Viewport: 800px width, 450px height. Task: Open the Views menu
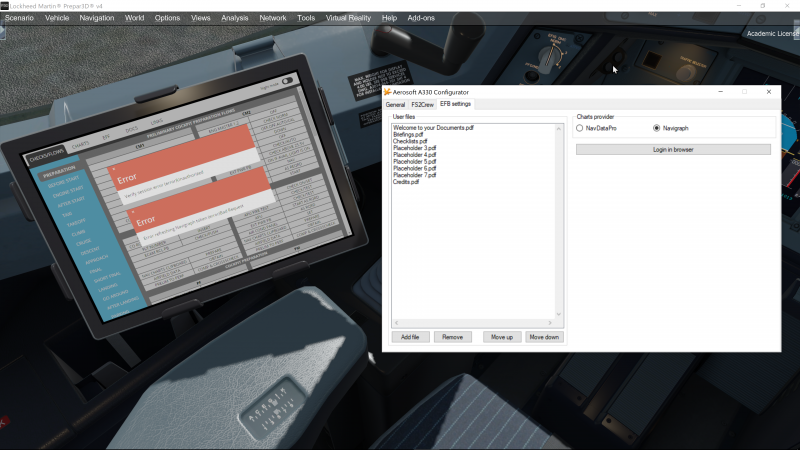[201, 18]
